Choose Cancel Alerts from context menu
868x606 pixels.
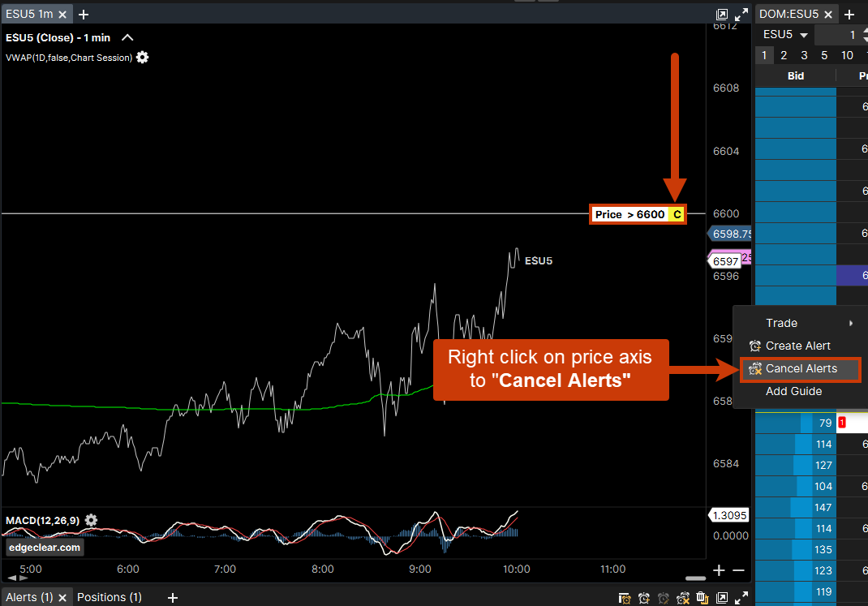click(801, 368)
